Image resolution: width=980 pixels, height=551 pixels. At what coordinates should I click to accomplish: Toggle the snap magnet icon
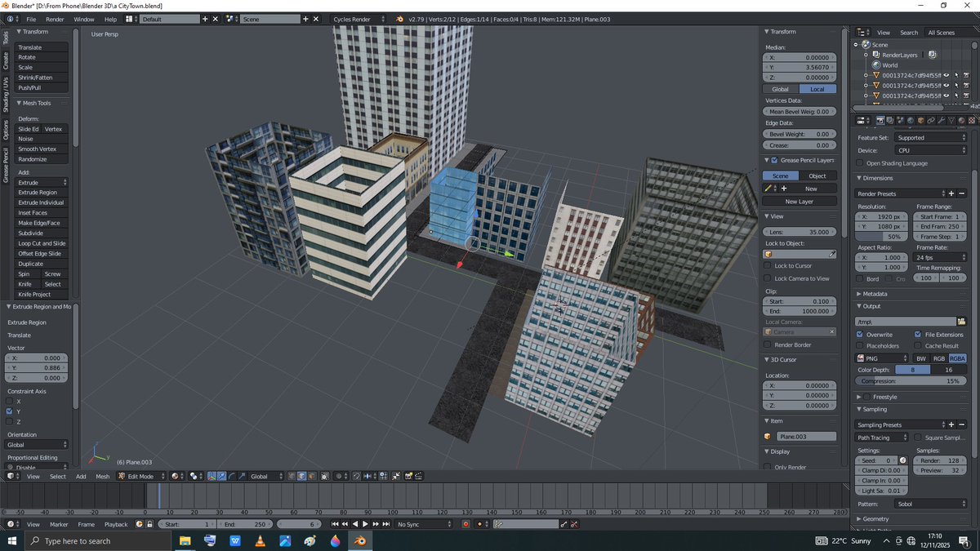356,476
